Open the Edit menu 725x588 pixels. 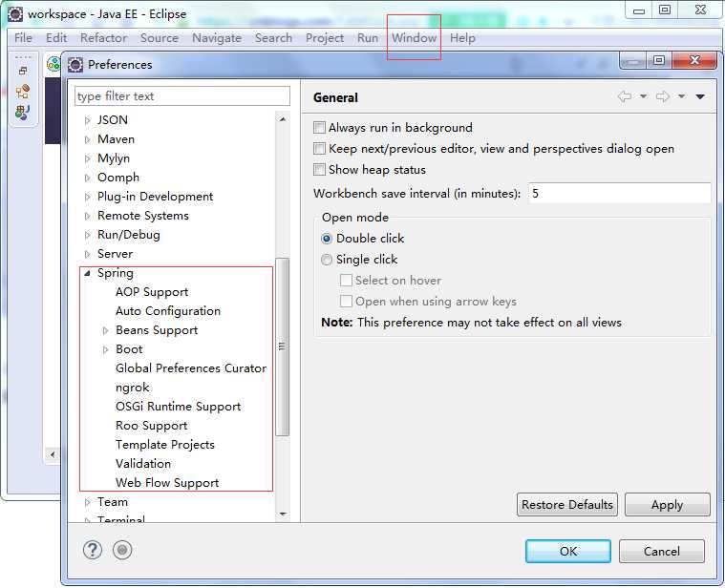tap(56, 38)
